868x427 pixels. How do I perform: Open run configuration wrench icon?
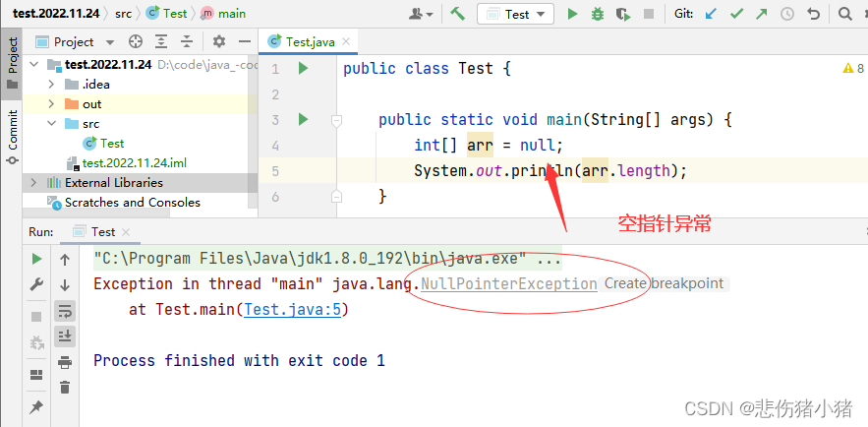36,284
